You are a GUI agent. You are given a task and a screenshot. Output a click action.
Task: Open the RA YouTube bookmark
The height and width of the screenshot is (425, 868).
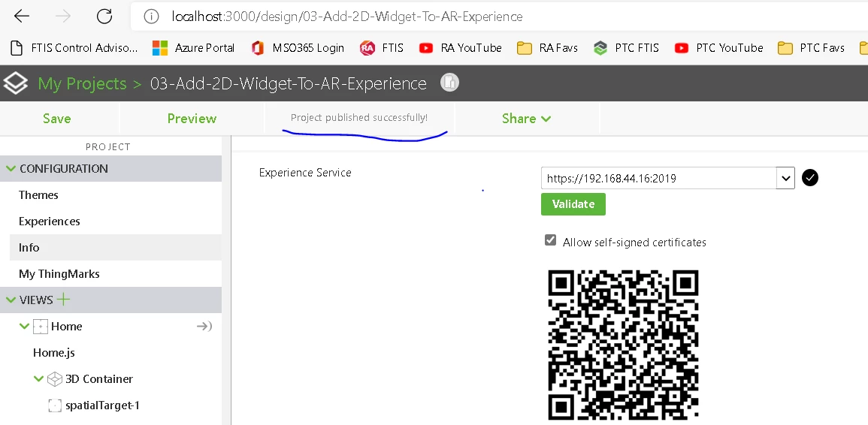[460, 48]
